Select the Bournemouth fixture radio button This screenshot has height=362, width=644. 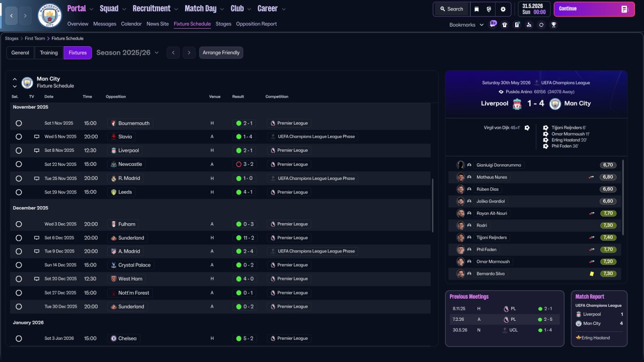(x=19, y=123)
